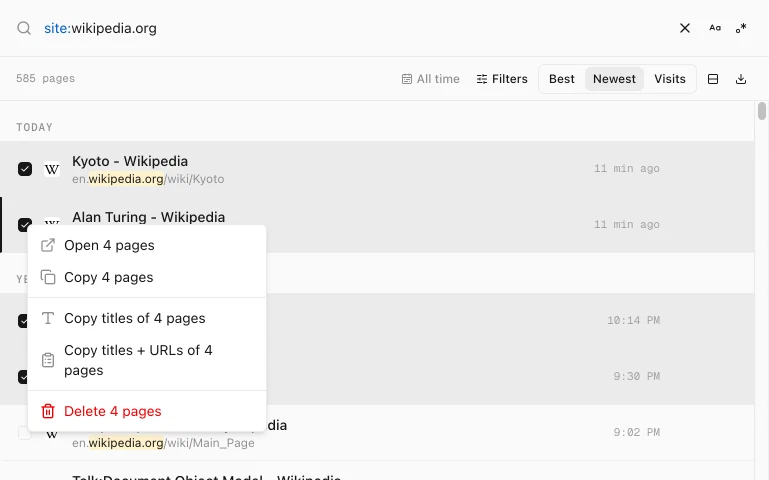
Task: Toggle case-sensitive matching (Aa)
Action: [x=715, y=28]
